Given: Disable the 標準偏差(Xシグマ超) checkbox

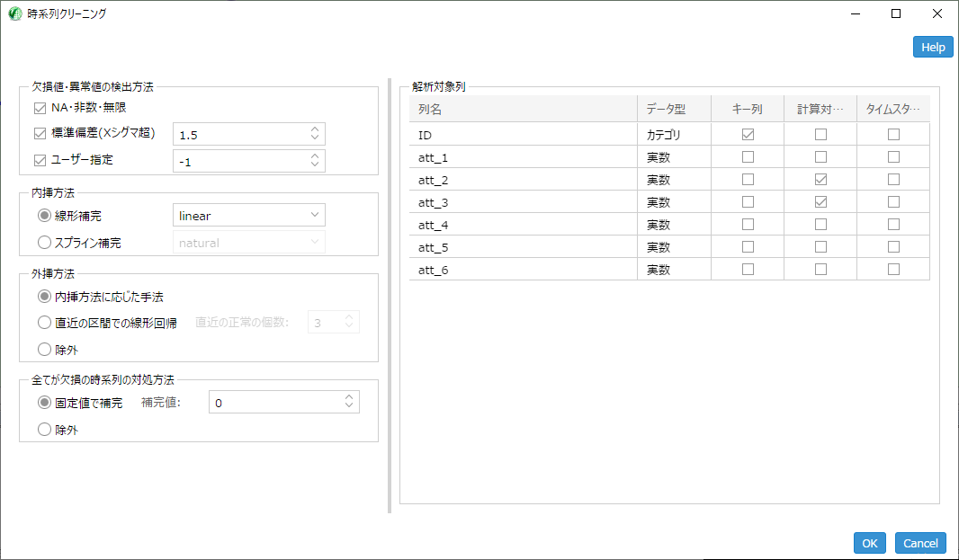Looking at the screenshot, I should pyautogui.click(x=40, y=134).
